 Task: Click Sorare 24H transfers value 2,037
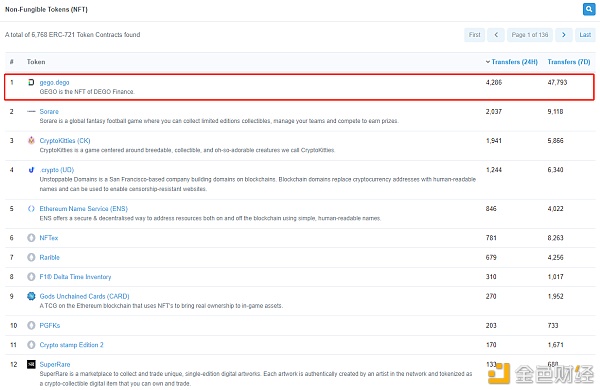[494, 111]
